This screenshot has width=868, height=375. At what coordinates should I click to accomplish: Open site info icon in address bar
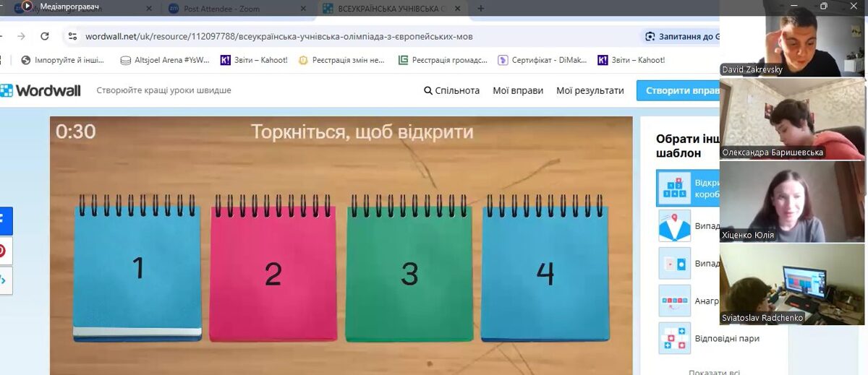click(71, 36)
